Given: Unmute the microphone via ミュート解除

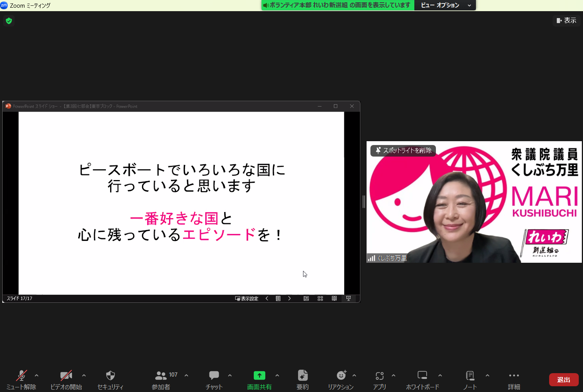Looking at the screenshot, I should pyautogui.click(x=21, y=379).
